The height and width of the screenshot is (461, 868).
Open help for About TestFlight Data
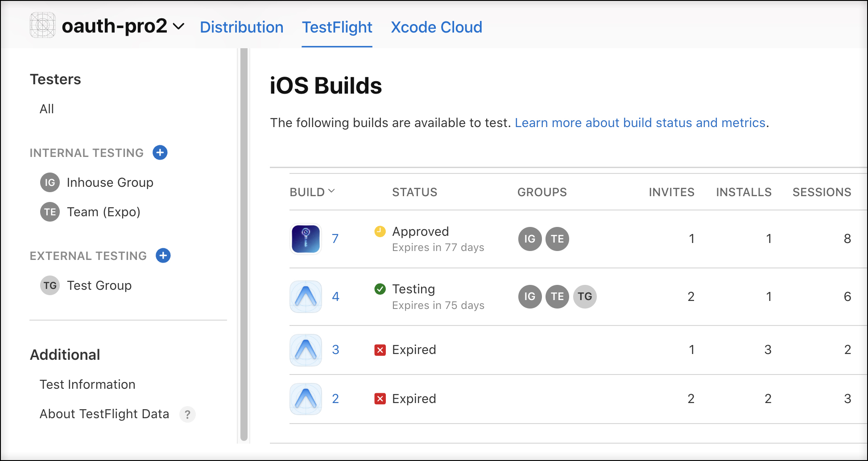[188, 414]
